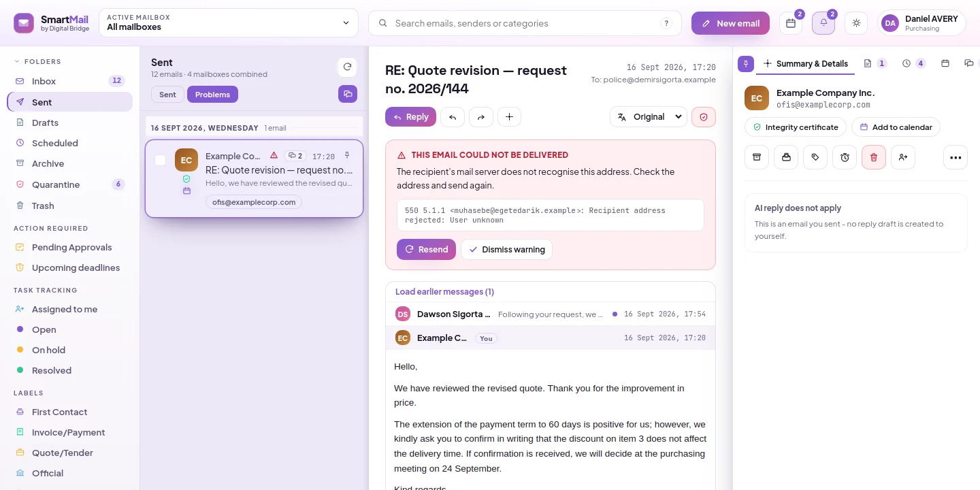Image resolution: width=980 pixels, height=490 pixels.
Task: Focus the search emails input field
Action: pyautogui.click(x=525, y=23)
